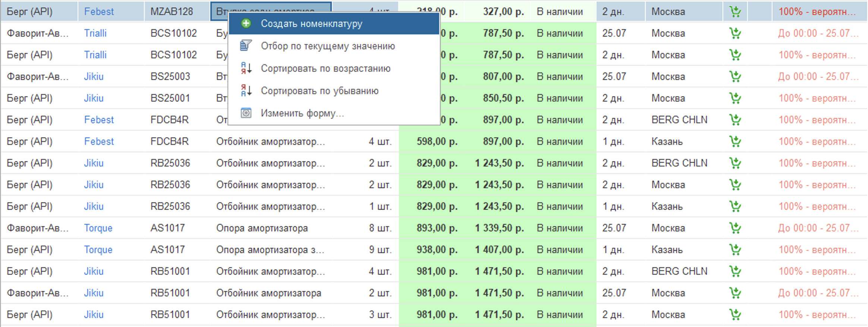Click Опора амортизатора з... description cell
Image resolution: width=868 pixels, height=327 pixels.
270,250
